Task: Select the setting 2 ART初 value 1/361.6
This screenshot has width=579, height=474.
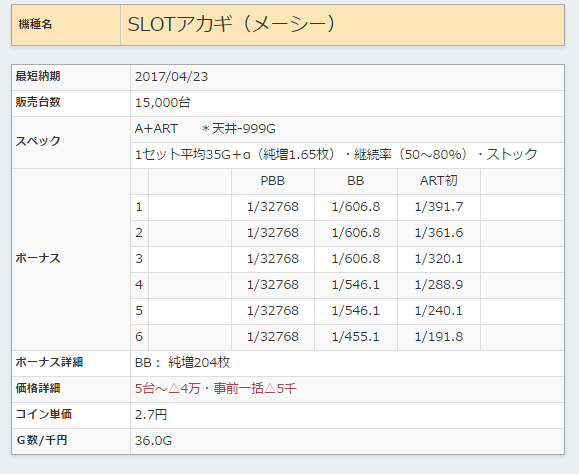Action: (439, 233)
